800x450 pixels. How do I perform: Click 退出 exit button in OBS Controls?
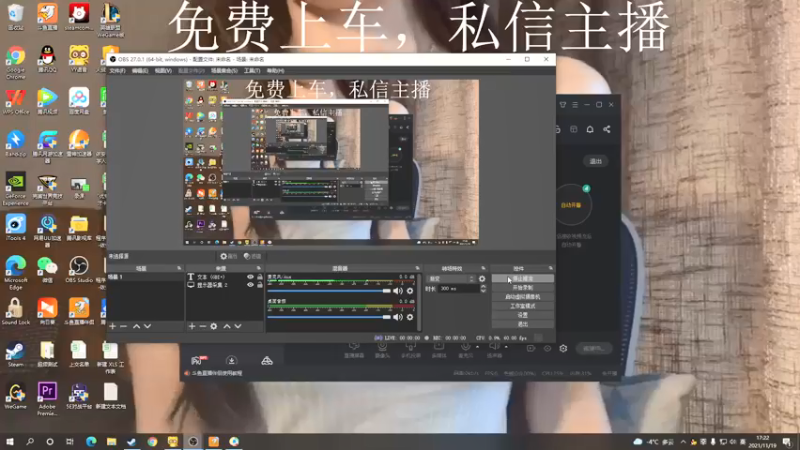tap(522, 324)
